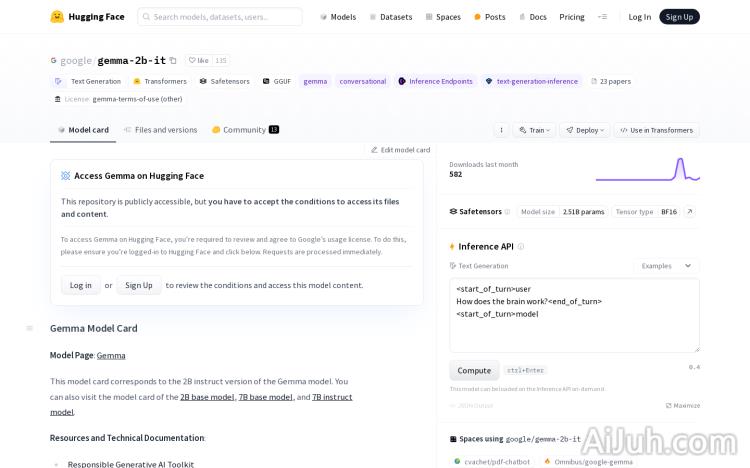The image size is (750, 468).
Task: Open the three-dot model actions menu
Action: pos(501,130)
